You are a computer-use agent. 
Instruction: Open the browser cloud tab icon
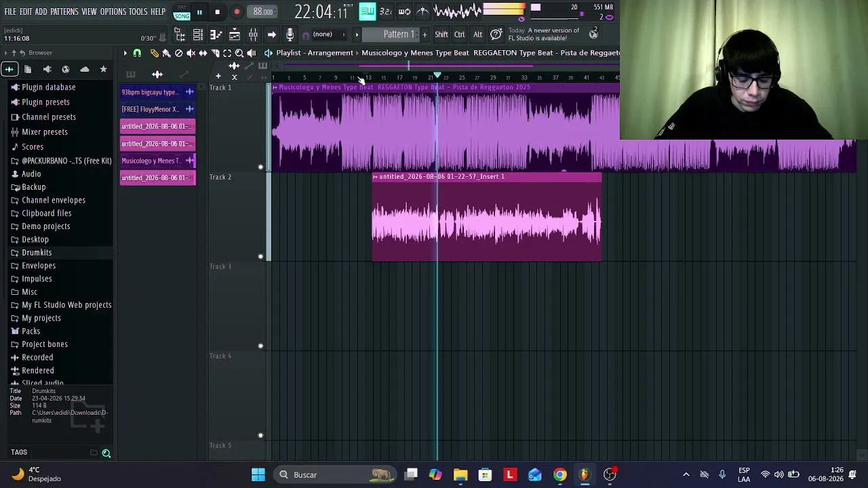click(85, 69)
